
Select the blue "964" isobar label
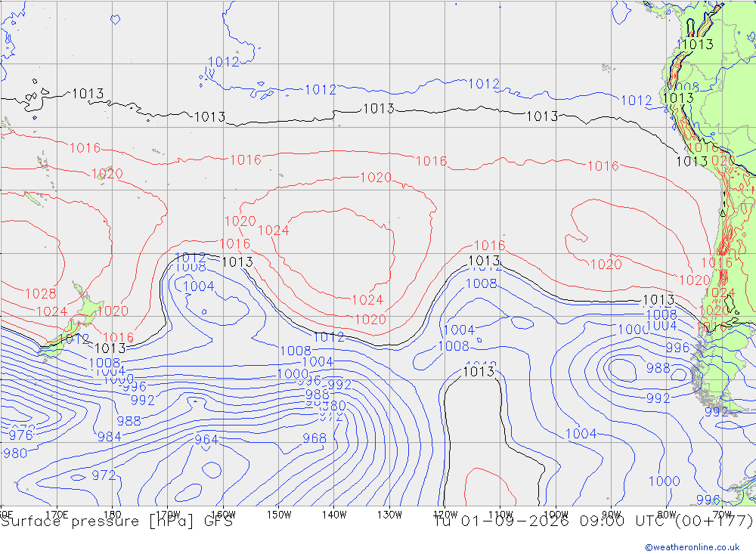pyautogui.click(x=206, y=440)
